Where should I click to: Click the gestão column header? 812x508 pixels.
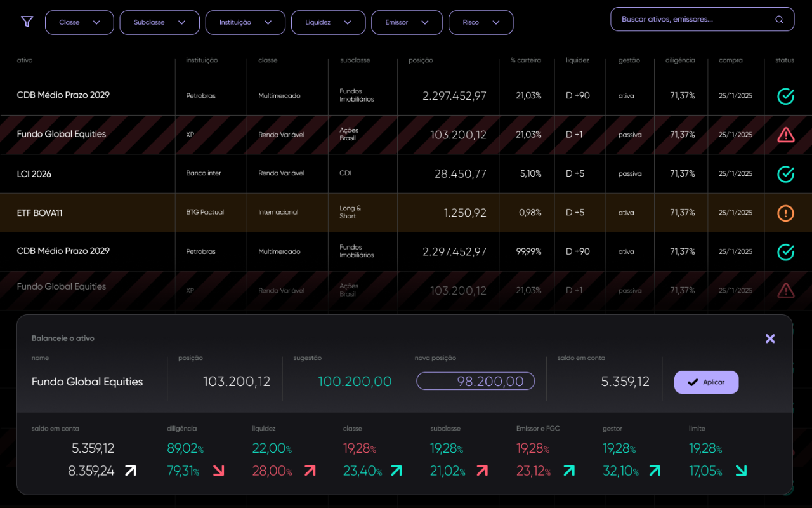pyautogui.click(x=629, y=60)
